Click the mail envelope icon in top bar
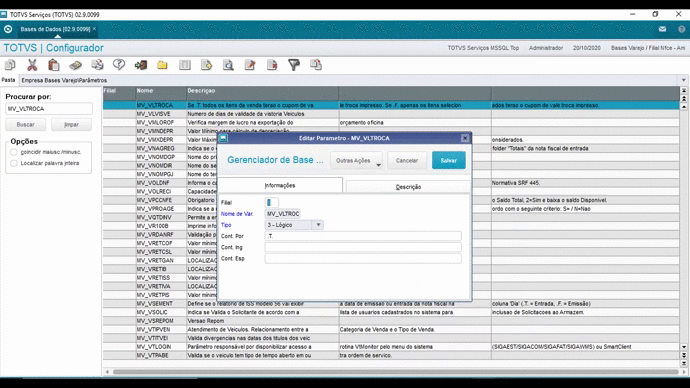 coord(662,29)
